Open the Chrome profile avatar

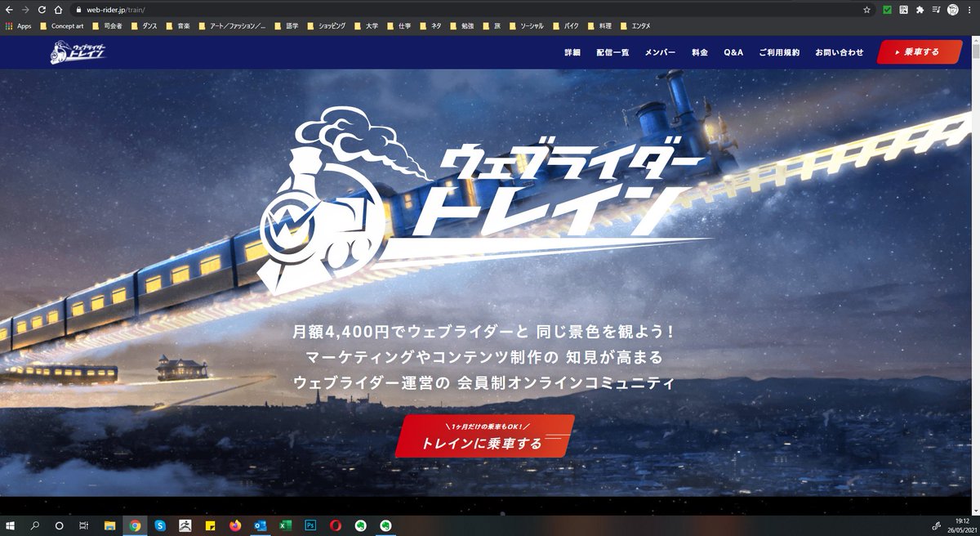click(953, 10)
